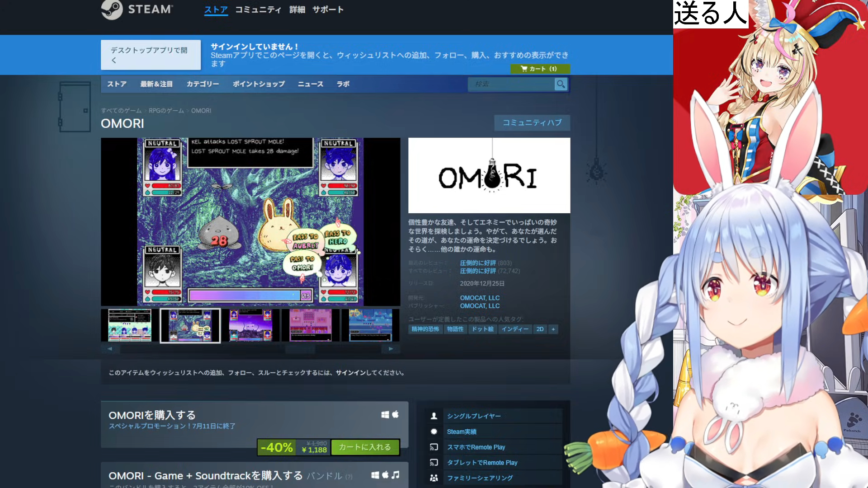Image resolution: width=868 pixels, height=488 pixels.
Task: Click the RPGのゲーム breadcrumb link
Action: click(x=166, y=111)
